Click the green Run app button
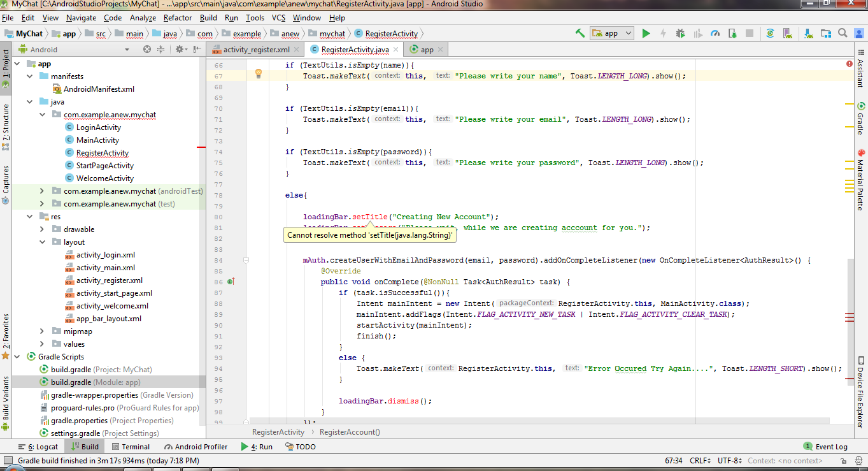Image resolution: width=868 pixels, height=471 pixels. click(x=646, y=34)
